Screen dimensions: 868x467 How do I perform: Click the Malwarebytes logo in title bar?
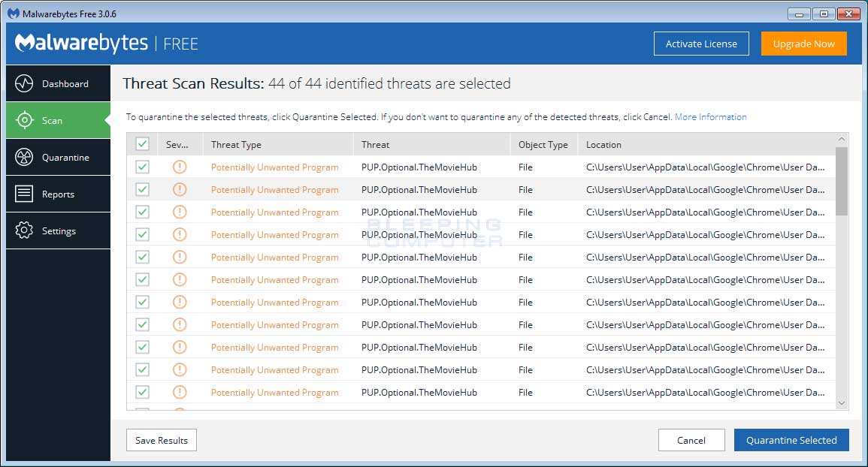coord(14,14)
